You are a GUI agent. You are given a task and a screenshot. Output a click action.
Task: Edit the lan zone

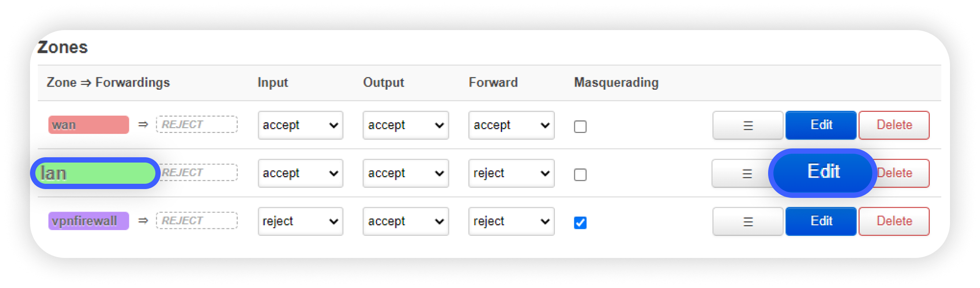823,172
